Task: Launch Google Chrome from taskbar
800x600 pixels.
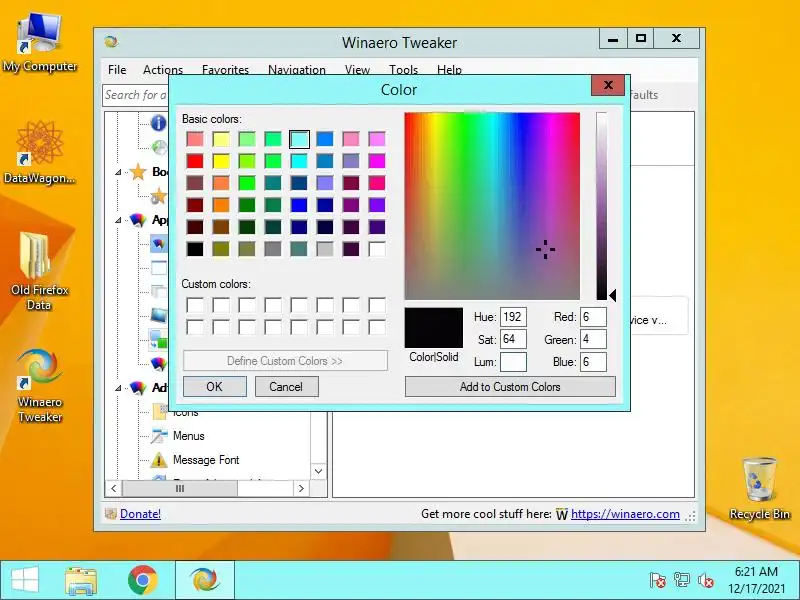Action: 142,580
